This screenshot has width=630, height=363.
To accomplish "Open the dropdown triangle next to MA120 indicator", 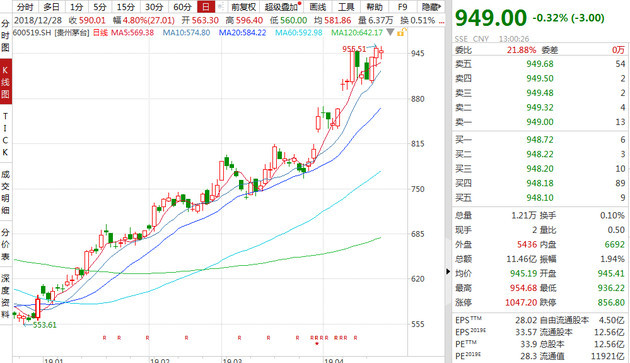I will point(390,32).
